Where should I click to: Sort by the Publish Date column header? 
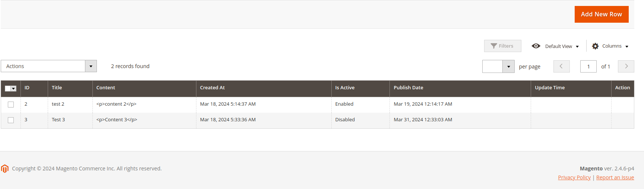click(x=408, y=88)
